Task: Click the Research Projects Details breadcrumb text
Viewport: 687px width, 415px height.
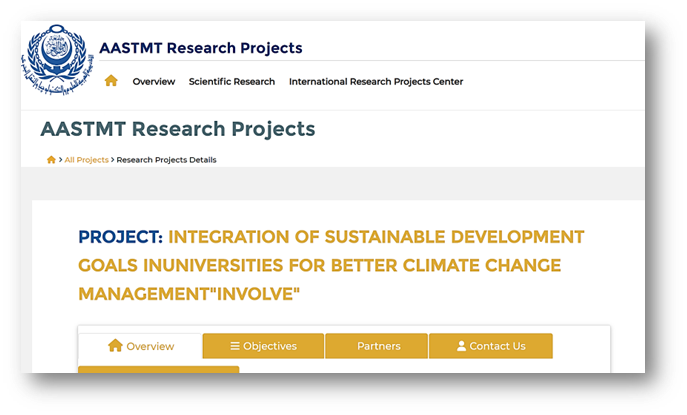Action: (166, 160)
